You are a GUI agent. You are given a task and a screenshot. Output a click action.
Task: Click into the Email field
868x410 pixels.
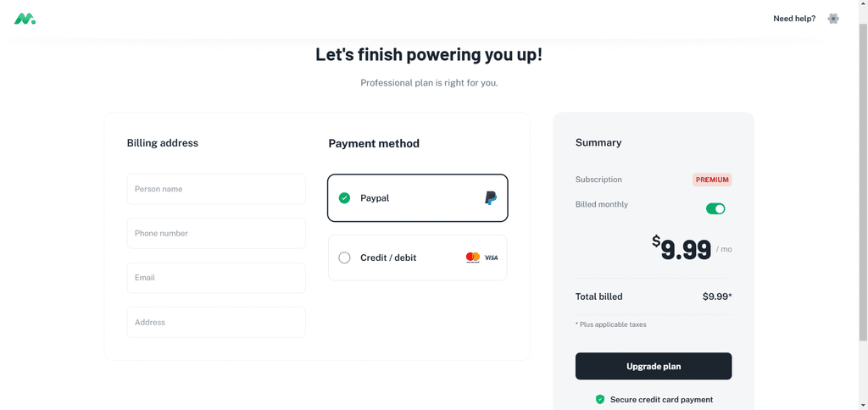[x=216, y=278]
